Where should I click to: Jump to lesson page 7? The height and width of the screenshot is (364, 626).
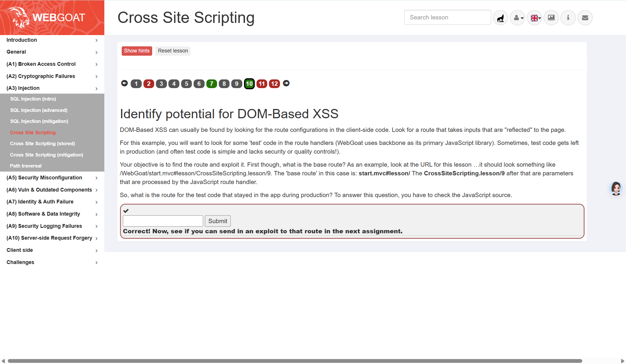tap(212, 84)
